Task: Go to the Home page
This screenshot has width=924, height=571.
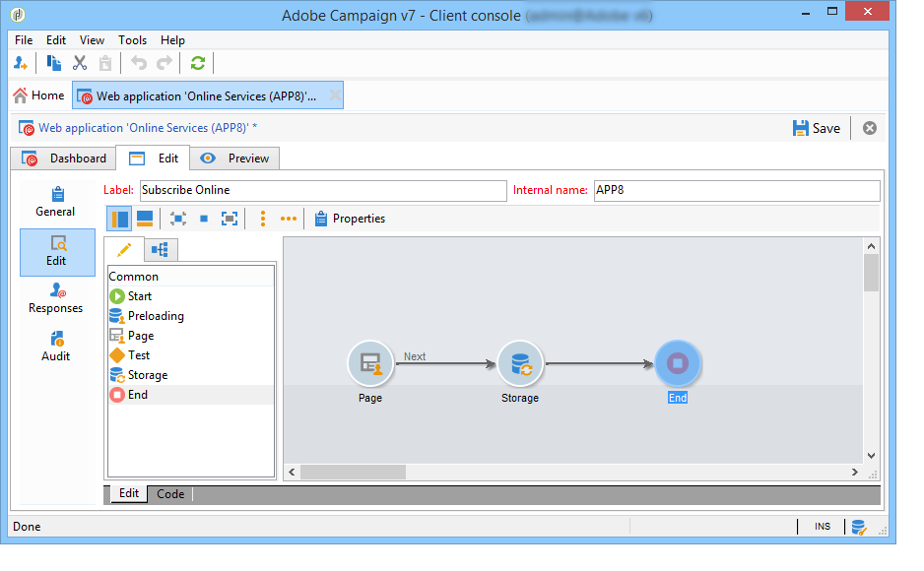Action: (38, 95)
